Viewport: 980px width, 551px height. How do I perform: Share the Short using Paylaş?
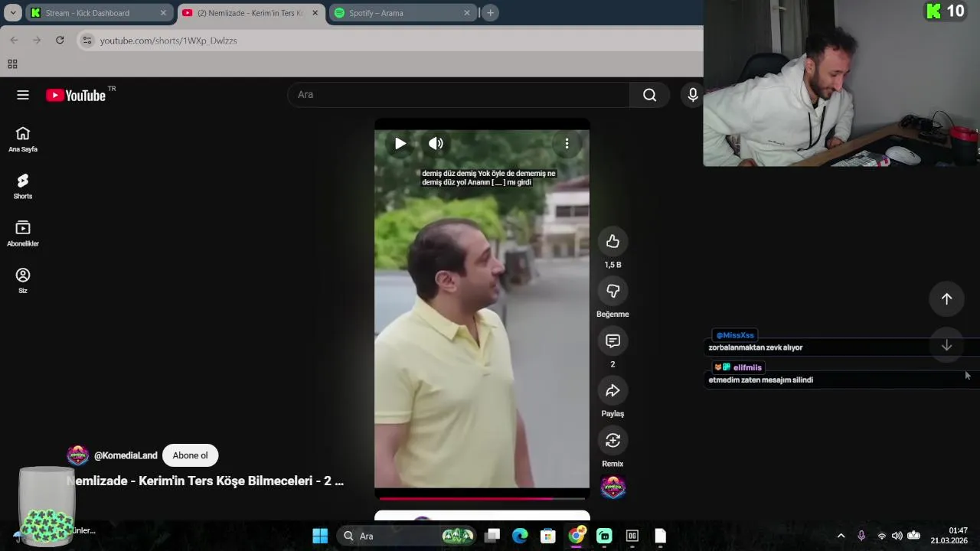[612, 391]
